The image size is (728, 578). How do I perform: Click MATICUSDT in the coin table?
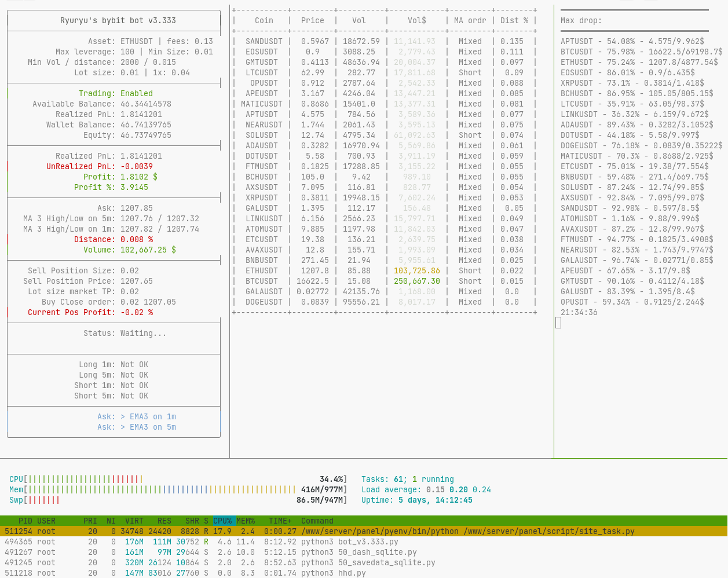click(x=262, y=104)
